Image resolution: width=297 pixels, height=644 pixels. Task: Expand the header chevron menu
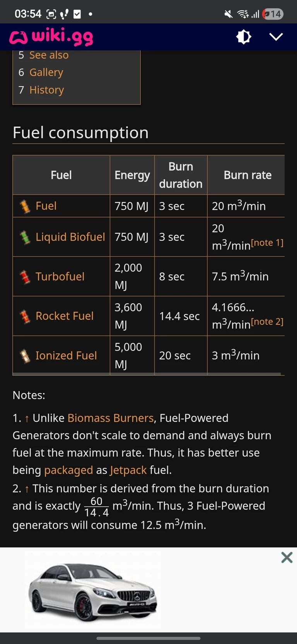(x=276, y=37)
